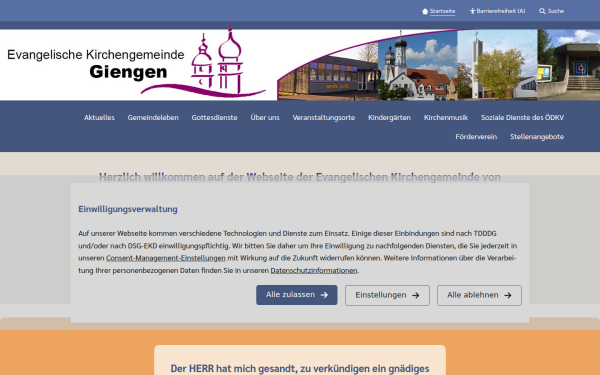Click the magnifying glass search icon
The width and height of the screenshot is (600, 375).
[542, 11]
